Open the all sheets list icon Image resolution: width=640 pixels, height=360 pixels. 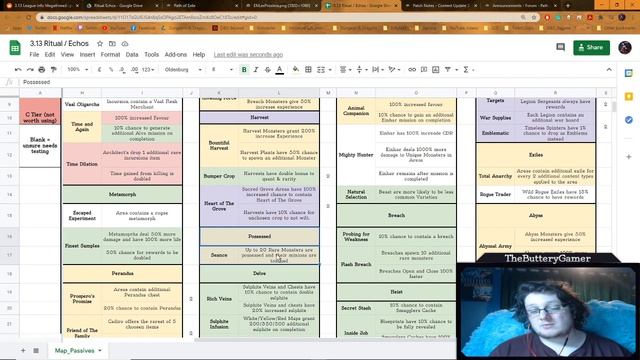click(x=36, y=350)
